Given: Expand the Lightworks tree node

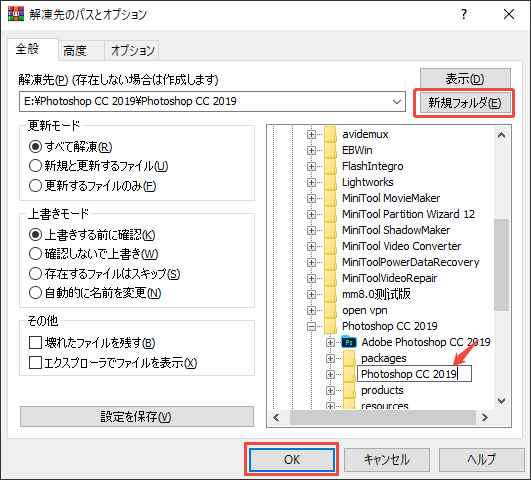Looking at the screenshot, I should click(311, 182).
